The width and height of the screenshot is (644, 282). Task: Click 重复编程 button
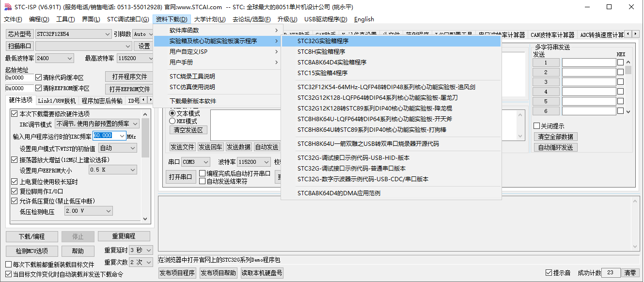pos(124,236)
